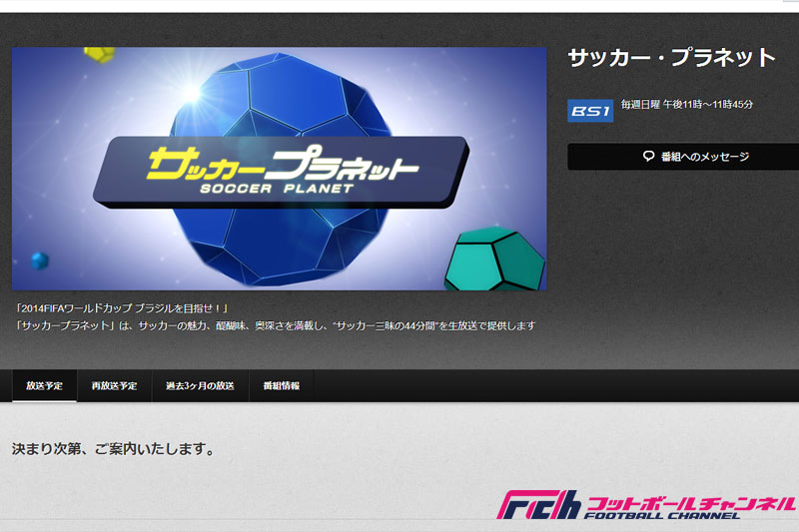Open the 番組へのメッセージ button
799x532 pixels.
tap(683, 157)
